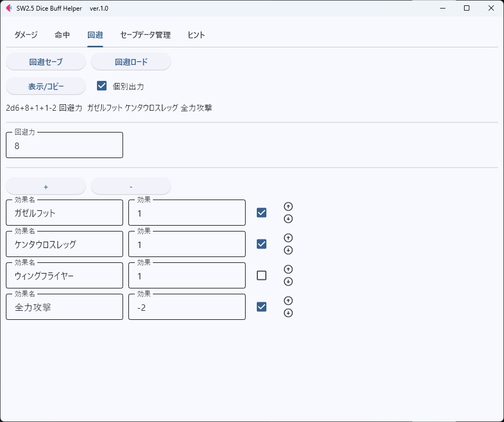Click the down arrow beside ケンタウロスレッグ
The width and height of the screenshot is (504, 422).
(288, 250)
